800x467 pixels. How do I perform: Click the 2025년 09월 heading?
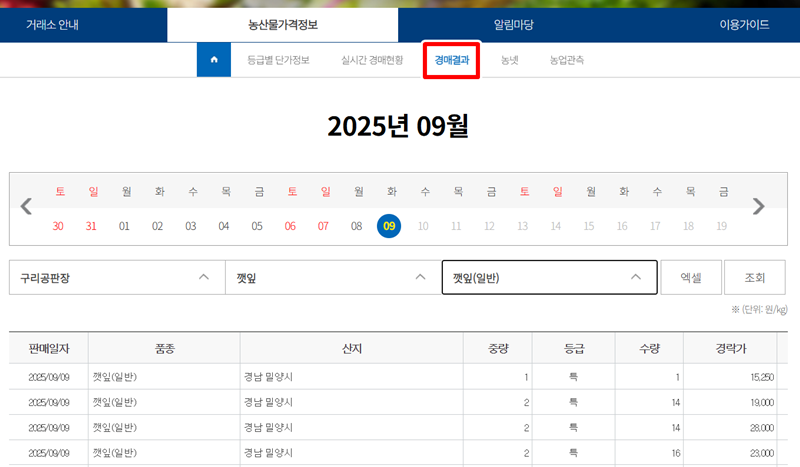(398, 126)
